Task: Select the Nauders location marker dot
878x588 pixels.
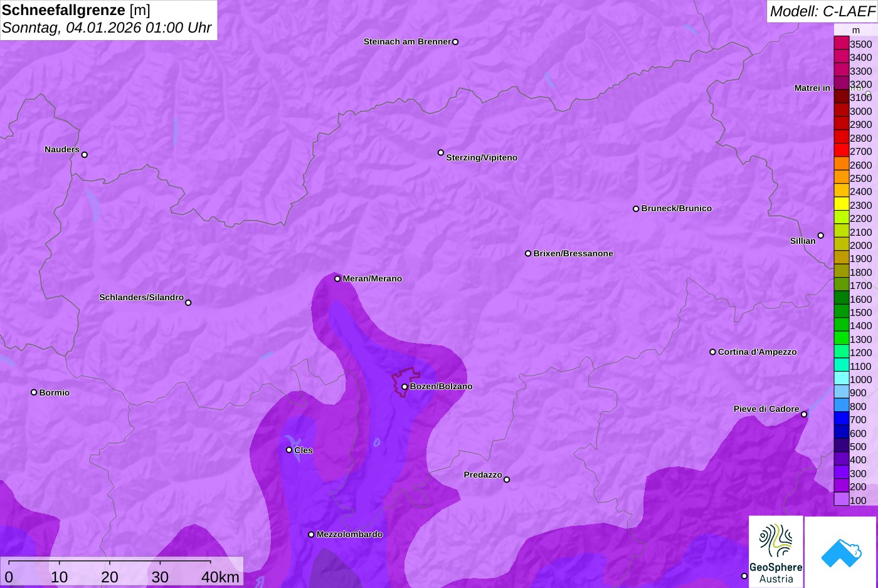Action: coord(85,155)
